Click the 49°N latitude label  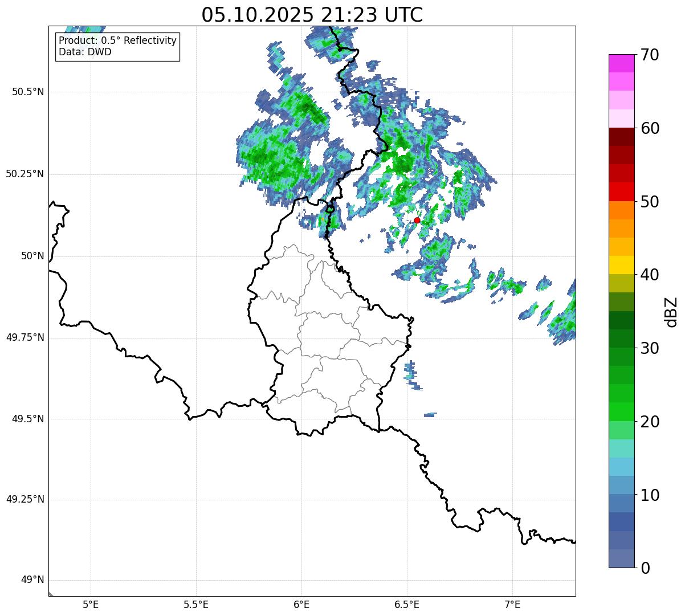click(32, 580)
